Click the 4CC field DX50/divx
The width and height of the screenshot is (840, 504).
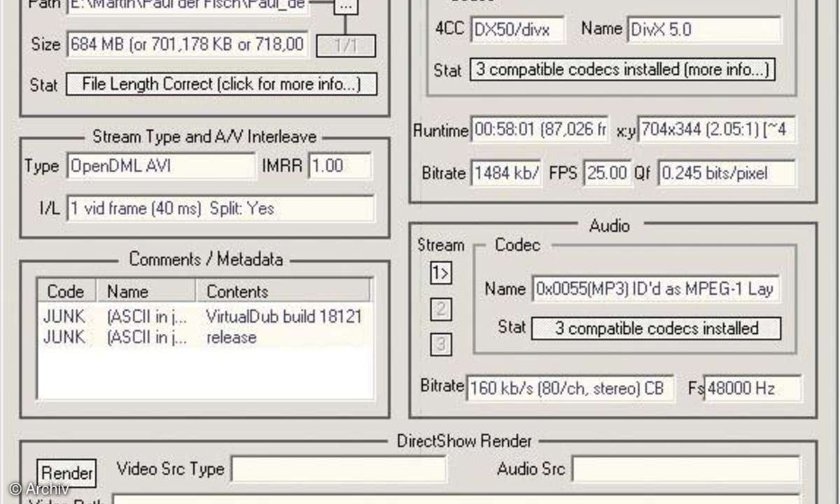(x=517, y=30)
